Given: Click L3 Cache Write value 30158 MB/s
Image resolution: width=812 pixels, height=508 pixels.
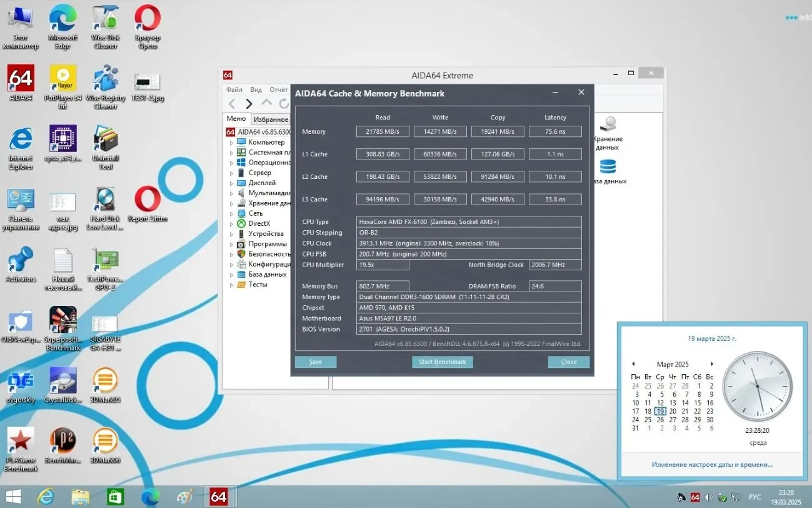Looking at the screenshot, I should click(x=441, y=200).
